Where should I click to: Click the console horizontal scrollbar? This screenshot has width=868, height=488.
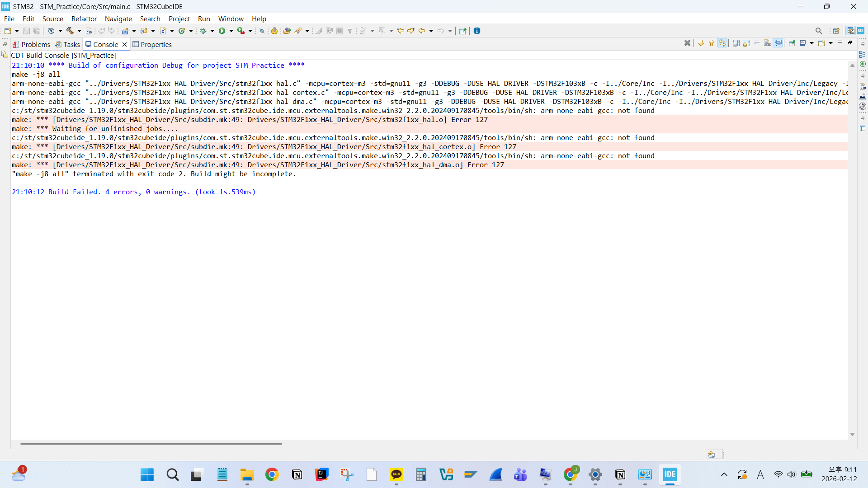point(151,444)
